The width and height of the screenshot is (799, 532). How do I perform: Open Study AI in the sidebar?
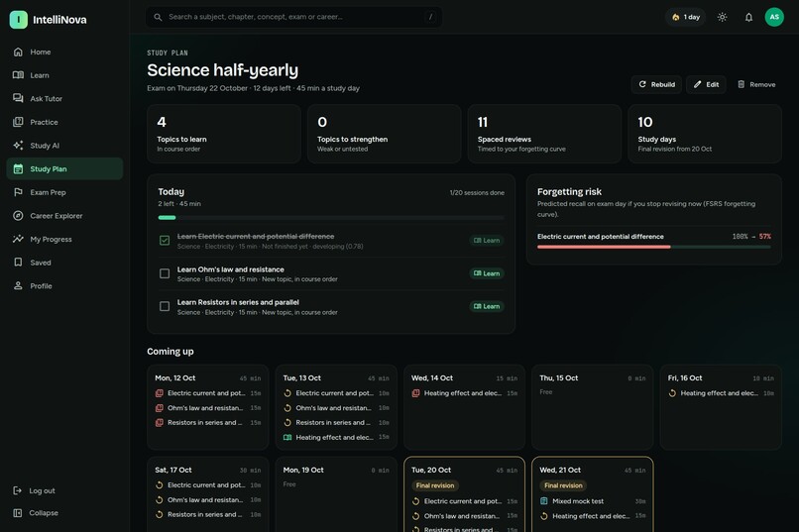(x=64, y=146)
